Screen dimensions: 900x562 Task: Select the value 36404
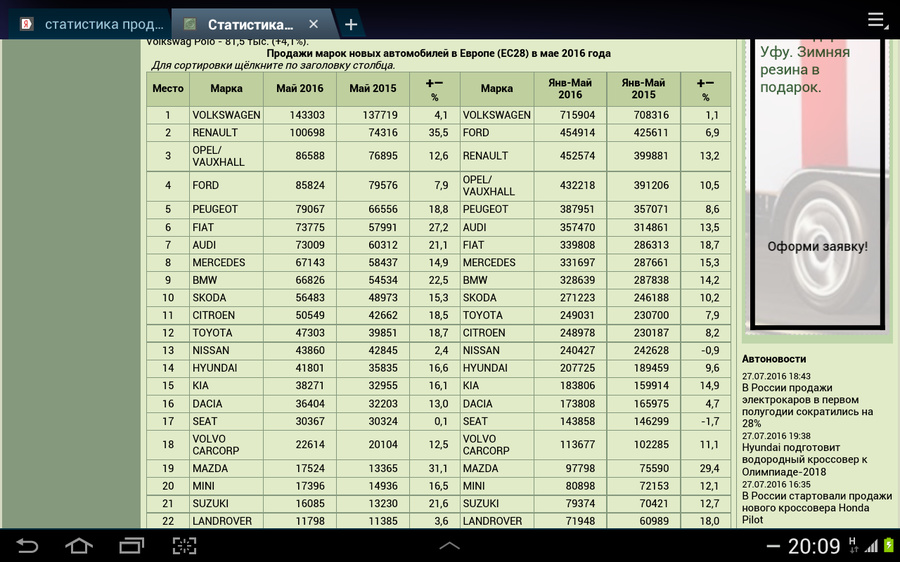click(x=310, y=404)
